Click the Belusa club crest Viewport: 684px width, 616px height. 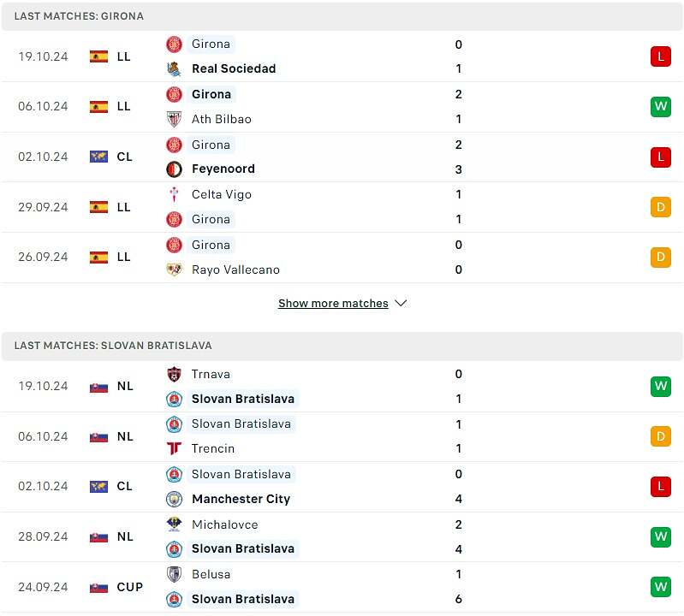click(174, 575)
